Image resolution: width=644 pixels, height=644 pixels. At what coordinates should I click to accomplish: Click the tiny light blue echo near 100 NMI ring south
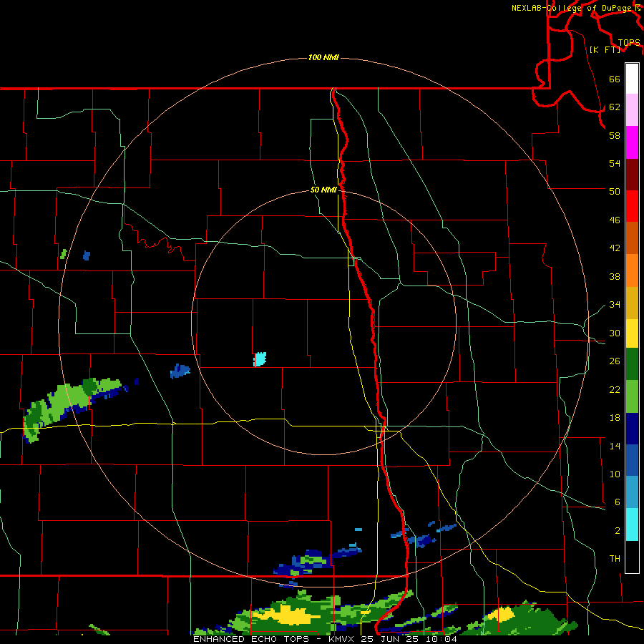(x=358, y=529)
